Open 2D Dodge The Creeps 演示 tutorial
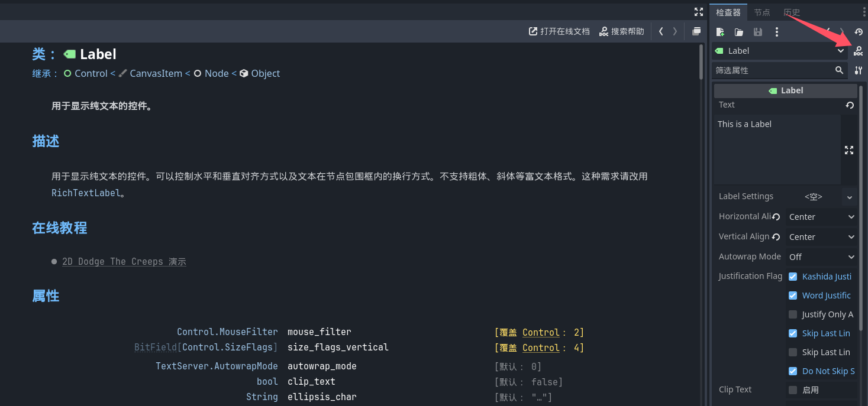The image size is (868, 406). [124, 262]
